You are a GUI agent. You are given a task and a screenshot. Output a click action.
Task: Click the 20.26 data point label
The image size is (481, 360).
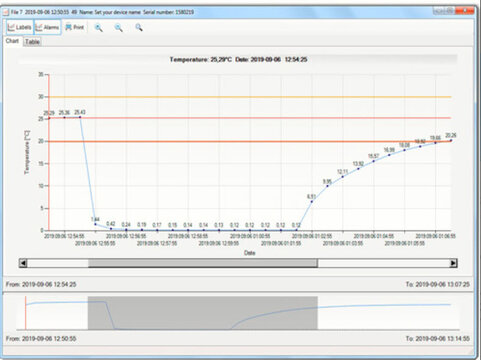[451, 135]
